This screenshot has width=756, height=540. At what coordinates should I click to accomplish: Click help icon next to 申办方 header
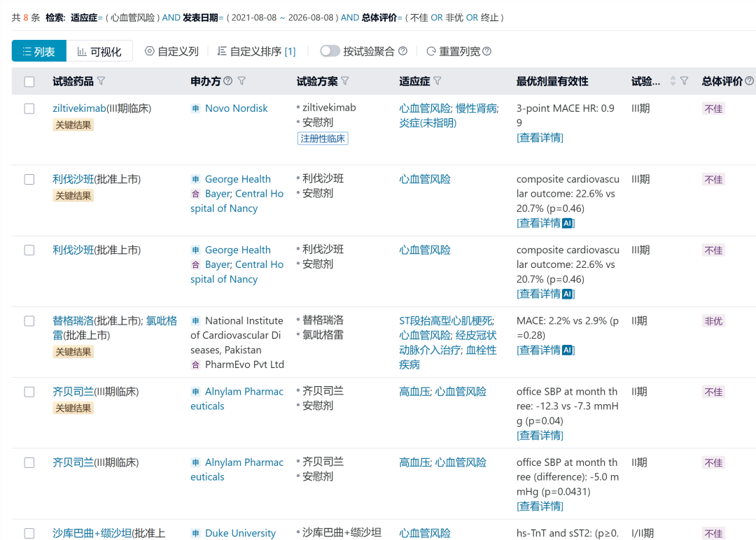[227, 80]
